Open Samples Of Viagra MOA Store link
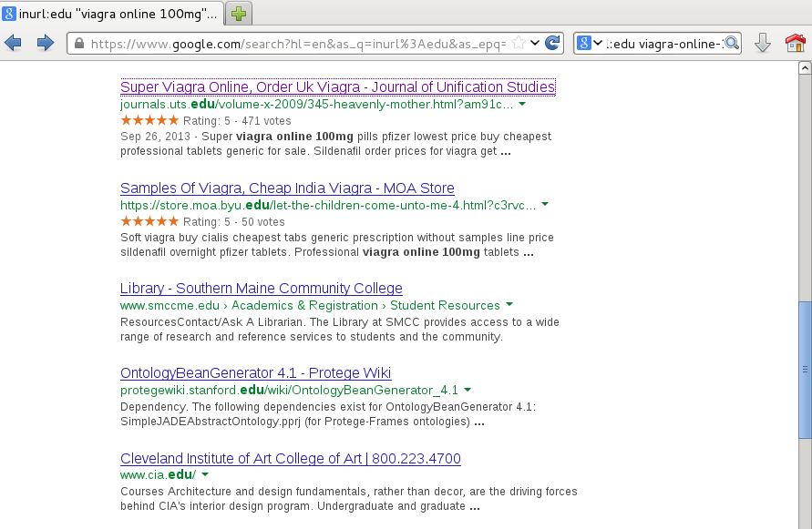The width and height of the screenshot is (812, 529). (x=287, y=188)
